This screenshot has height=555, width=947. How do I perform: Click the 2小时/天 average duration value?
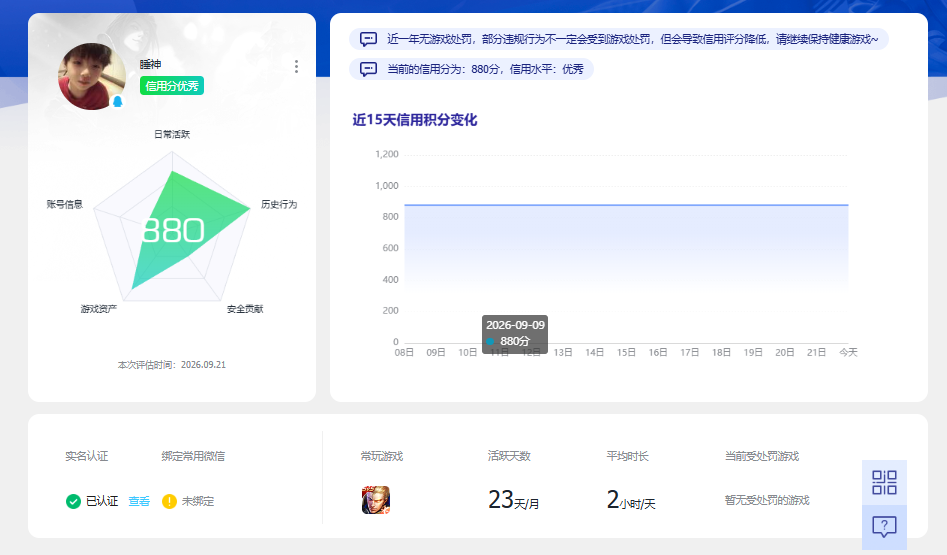point(631,500)
